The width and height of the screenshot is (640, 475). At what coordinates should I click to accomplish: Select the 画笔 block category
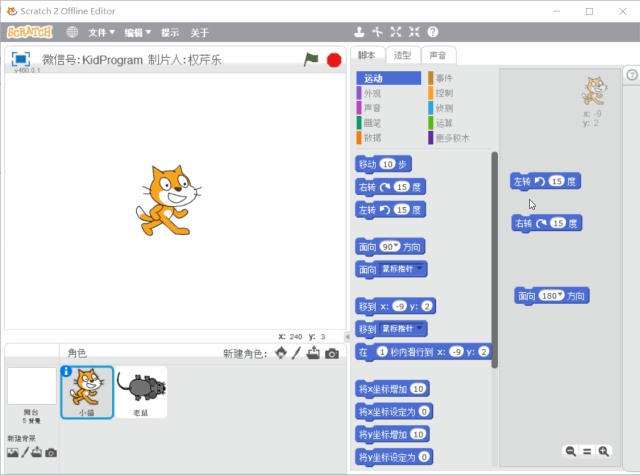coord(389,123)
